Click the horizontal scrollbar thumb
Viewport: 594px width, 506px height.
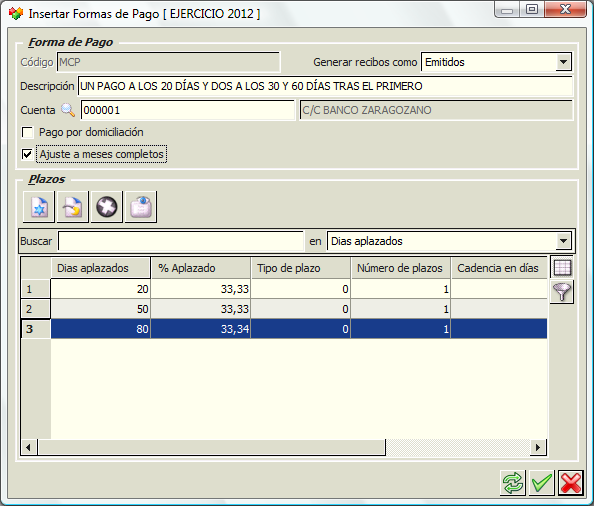pos(211,447)
